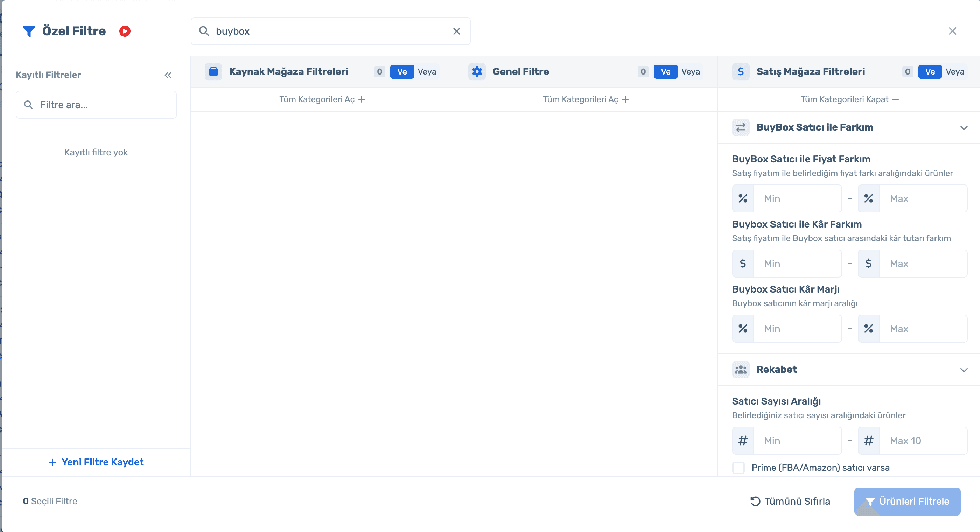Click Max field of BuyBox Fiyat Farkım
Viewport: 980px width, 532px height.
tap(923, 199)
